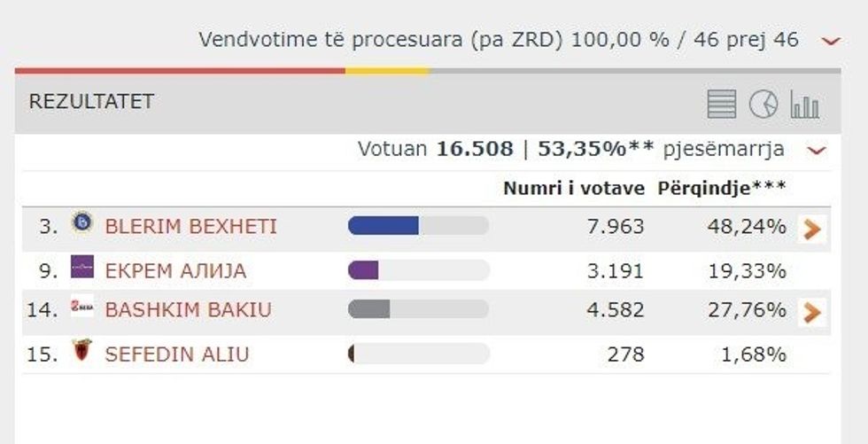Select the REZULTATET panel header
The image size is (868, 444).
[x=91, y=102]
